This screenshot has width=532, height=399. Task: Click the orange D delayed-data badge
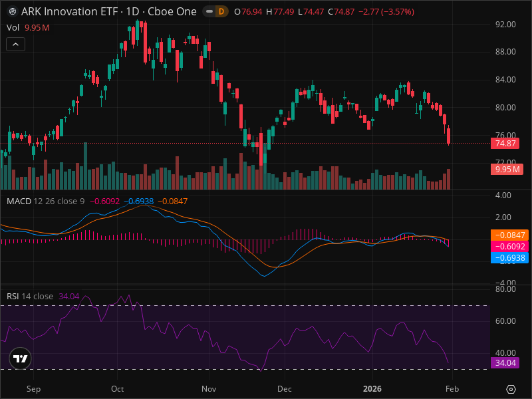click(x=221, y=11)
